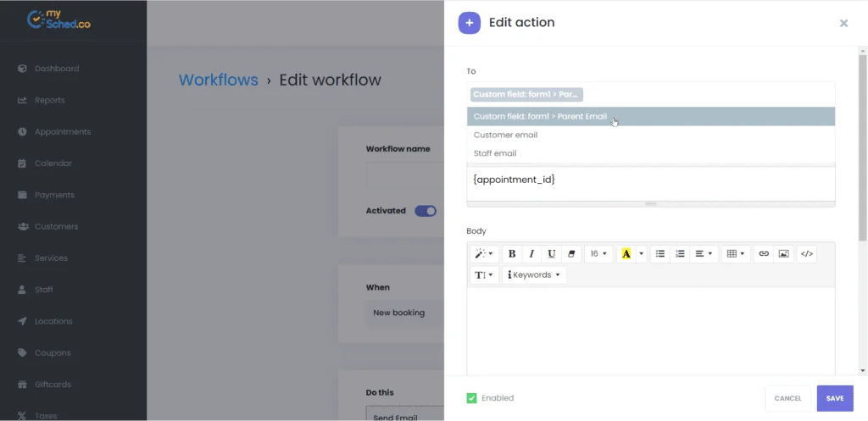Close the Edit action panel

pos(843,23)
